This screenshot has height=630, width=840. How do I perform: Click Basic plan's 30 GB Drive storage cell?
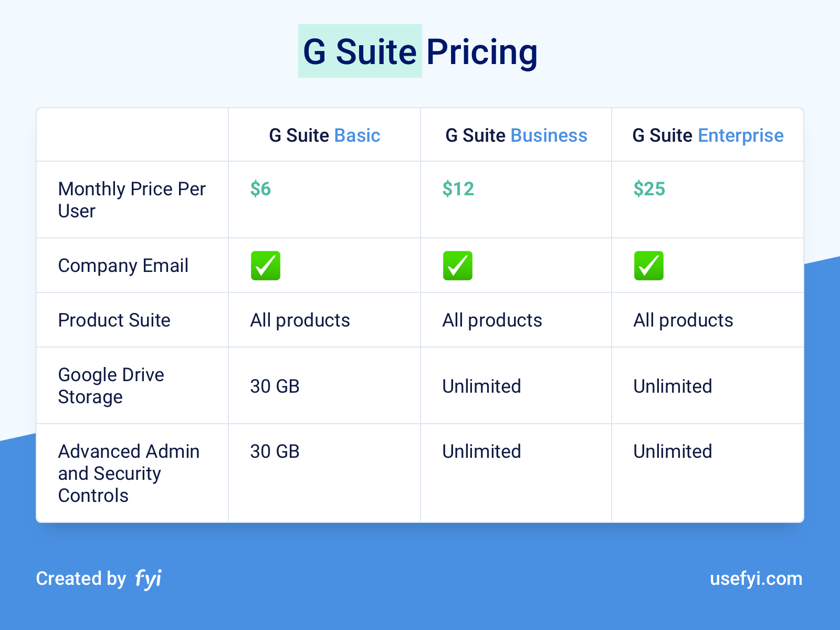click(x=275, y=386)
